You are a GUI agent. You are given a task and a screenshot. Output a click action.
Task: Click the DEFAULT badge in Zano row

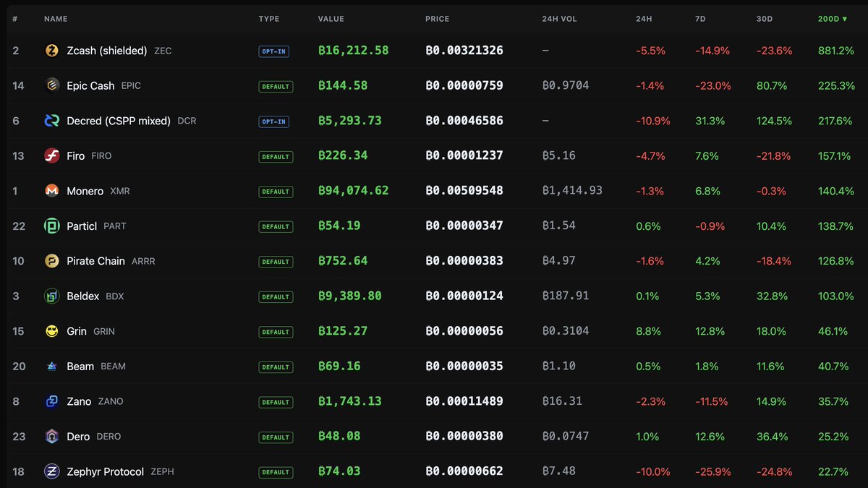(276, 402)
